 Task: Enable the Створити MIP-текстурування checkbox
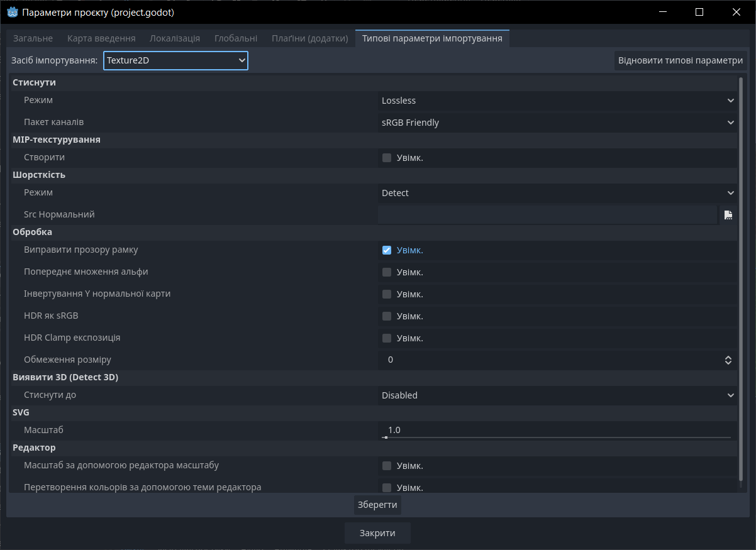(387, 158)
